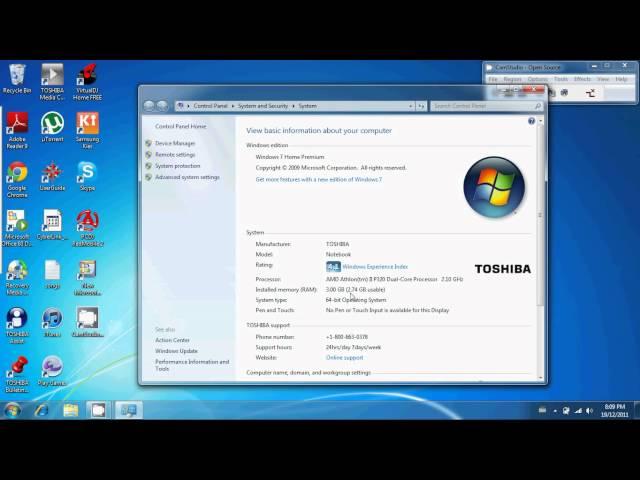
Task: Open Performance Information and Tools link
Action: (192, 365)
